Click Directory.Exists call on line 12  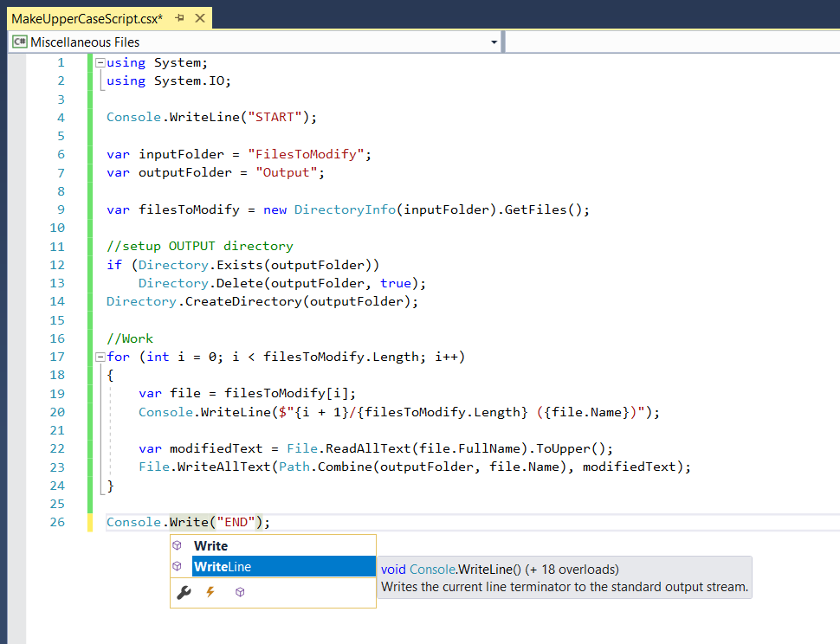click(x=200, y=265)
